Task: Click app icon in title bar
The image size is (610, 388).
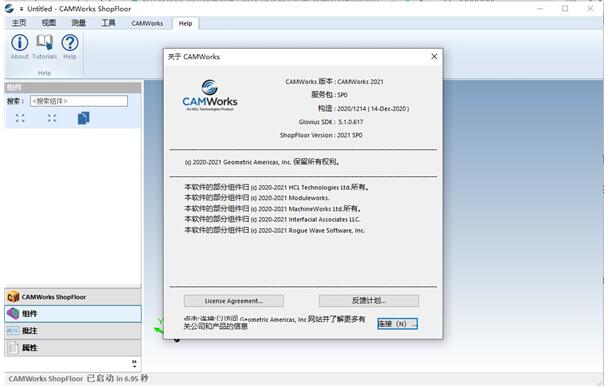Action: [9, 8]
